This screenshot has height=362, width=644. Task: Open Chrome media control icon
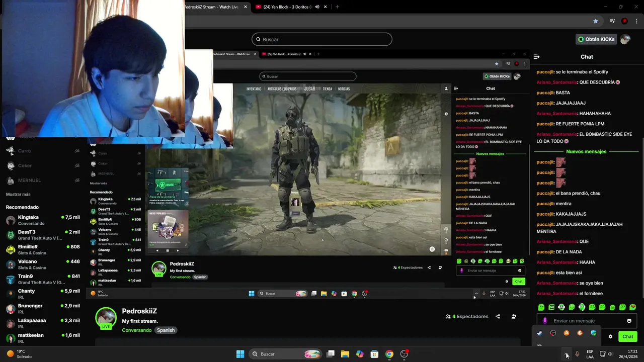coord(612,21)
